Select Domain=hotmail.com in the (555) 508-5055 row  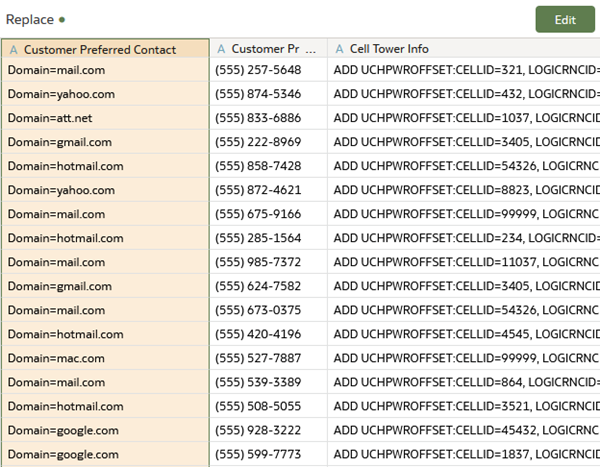tap(105, 406)
